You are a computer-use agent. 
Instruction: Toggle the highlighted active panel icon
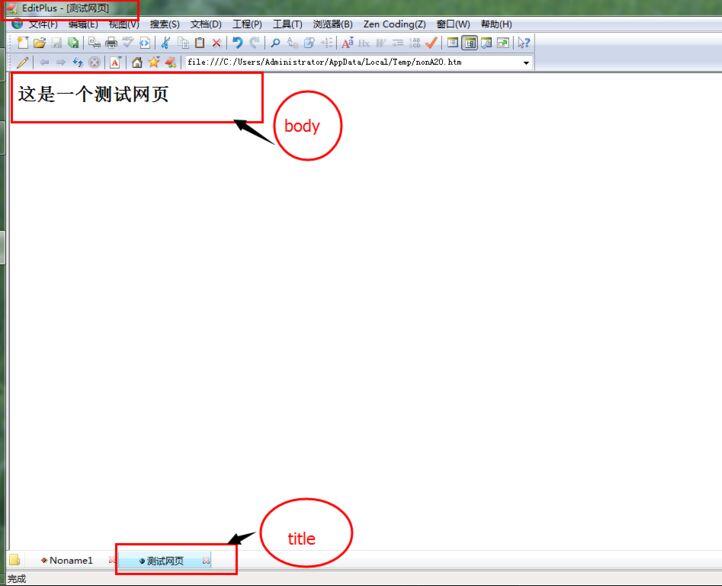click(x=470, y=43)
